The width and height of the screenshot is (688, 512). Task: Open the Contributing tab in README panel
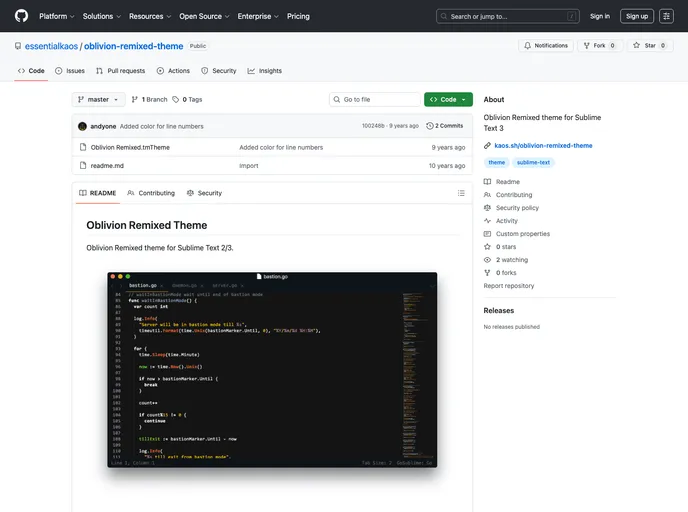[x=150, y=193]
